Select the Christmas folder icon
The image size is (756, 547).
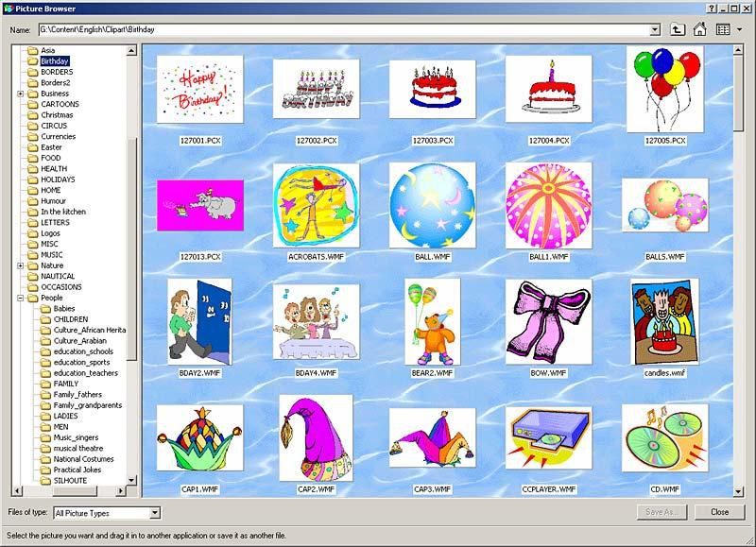coord(33,115)
